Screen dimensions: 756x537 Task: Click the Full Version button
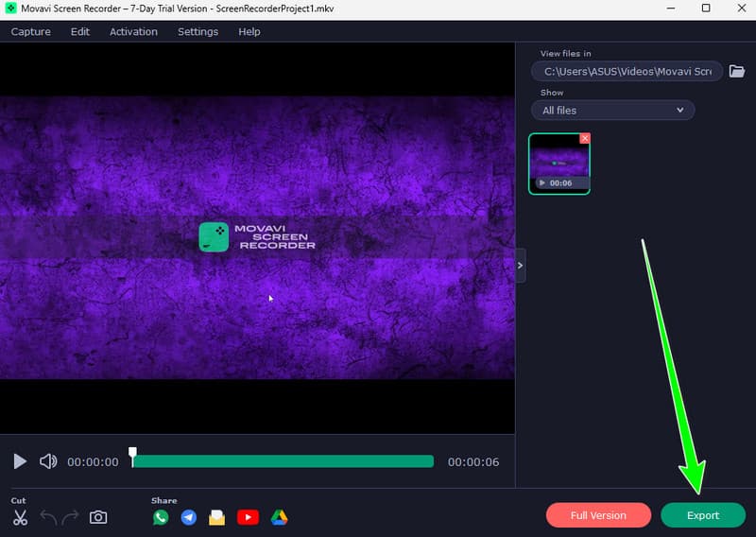(x=598, y=515)
